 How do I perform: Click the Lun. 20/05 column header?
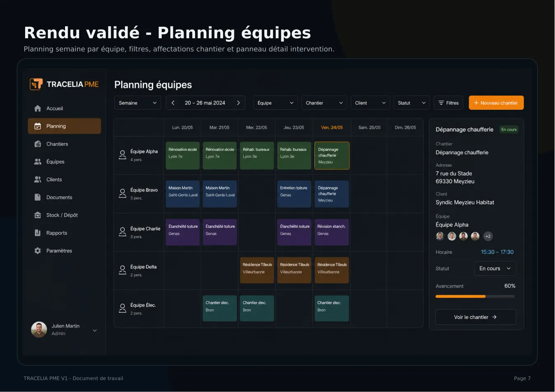coord(182,128)
